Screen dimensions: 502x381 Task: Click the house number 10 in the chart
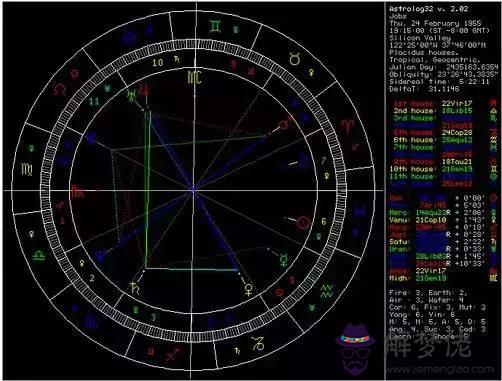[158, 62]
